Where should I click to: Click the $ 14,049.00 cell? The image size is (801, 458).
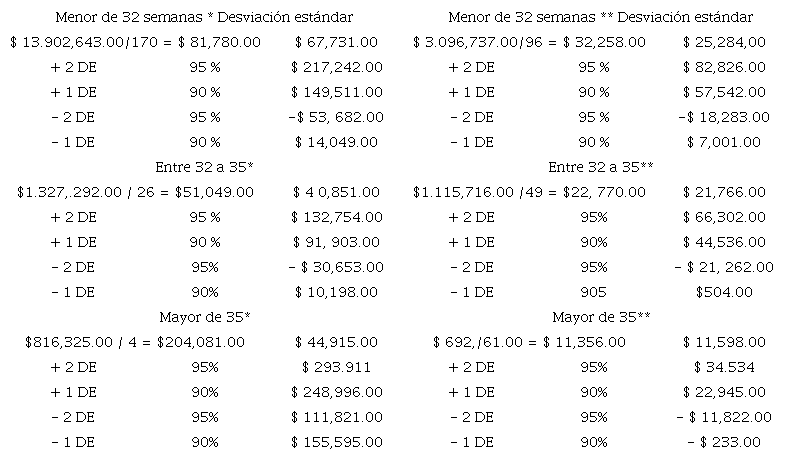coord(337,142)
